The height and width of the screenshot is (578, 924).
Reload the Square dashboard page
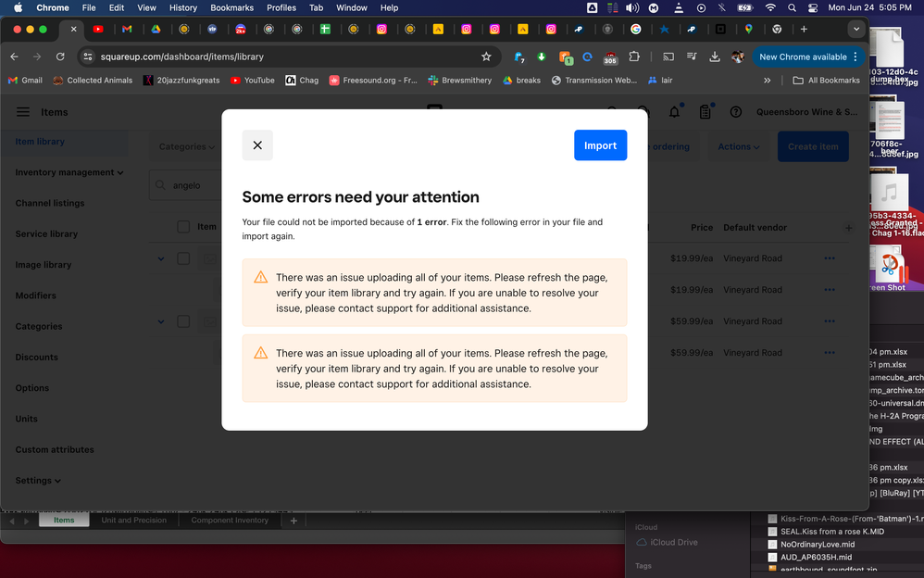[60, 57]
